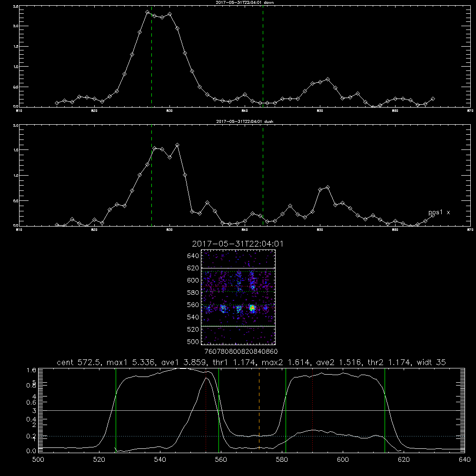Click the highest diamond data point in dusk plot
This screenshot has width=476, height=476.
click(177, 145)
